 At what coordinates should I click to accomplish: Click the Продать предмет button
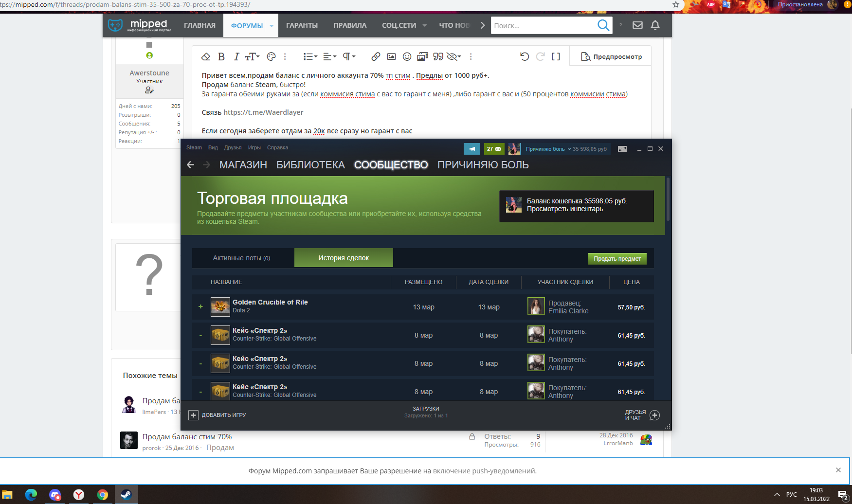click(617, 259)
